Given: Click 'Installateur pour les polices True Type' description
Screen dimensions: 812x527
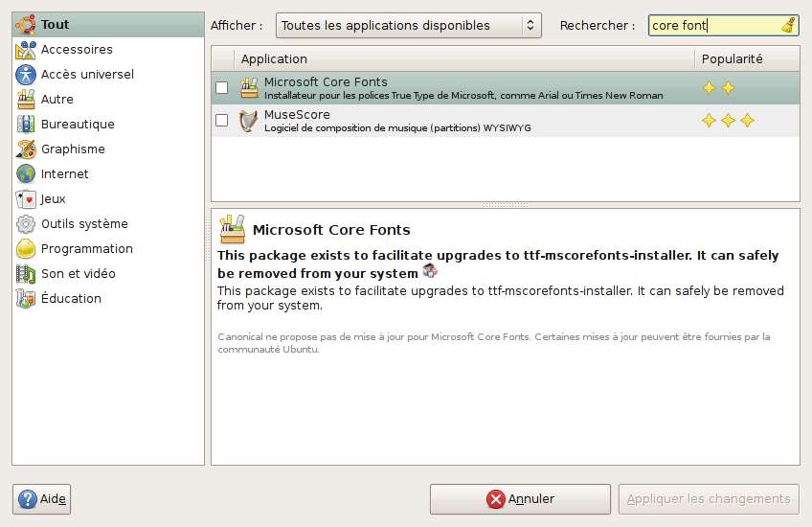Looking at the screenshot, I should [x=463, y=96].
